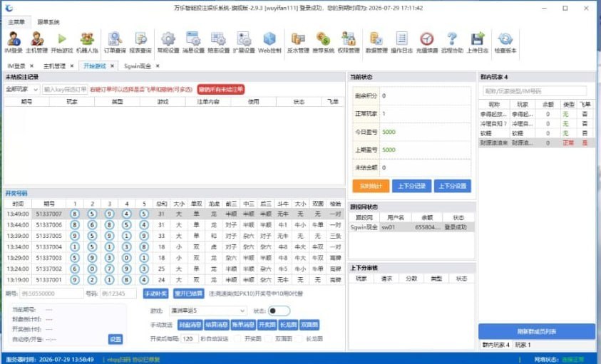
Task: Open 常规设置 gear icon
Action: click(168, 43)
